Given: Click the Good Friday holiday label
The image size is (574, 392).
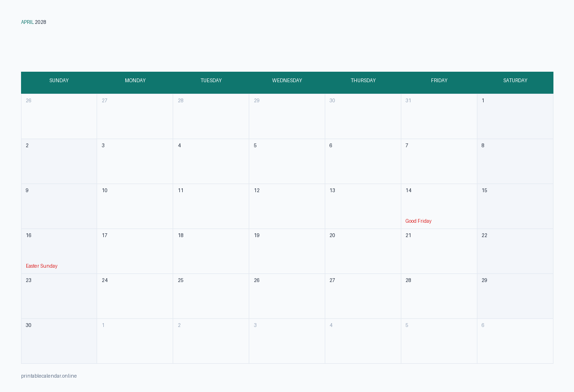Looking at the screenshot, I should click(419, 221).
